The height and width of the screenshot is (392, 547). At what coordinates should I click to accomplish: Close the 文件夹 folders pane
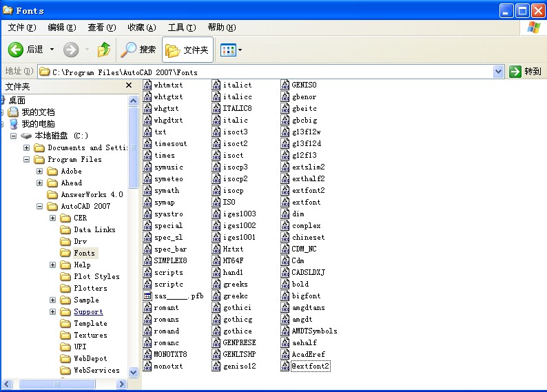[x=129, y=85]
